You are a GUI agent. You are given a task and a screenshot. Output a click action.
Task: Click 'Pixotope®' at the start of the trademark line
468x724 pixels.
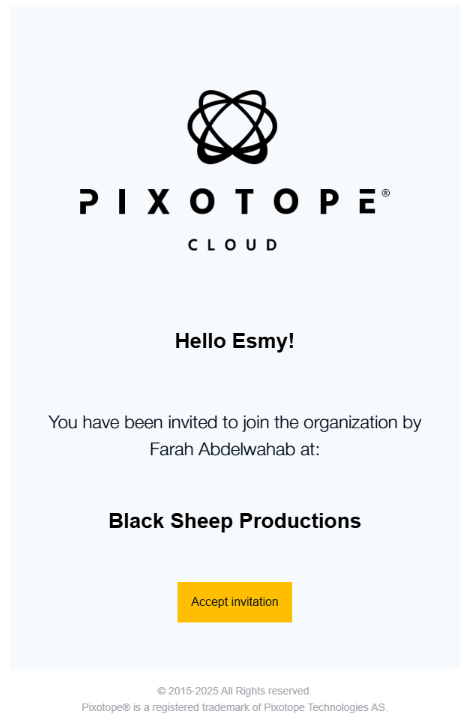click(x=106, y=707)
